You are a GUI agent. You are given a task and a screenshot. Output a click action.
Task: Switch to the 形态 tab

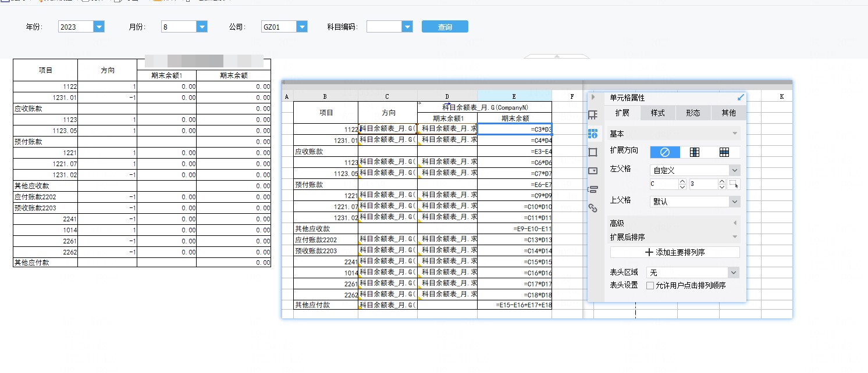[x=693, y=113]
